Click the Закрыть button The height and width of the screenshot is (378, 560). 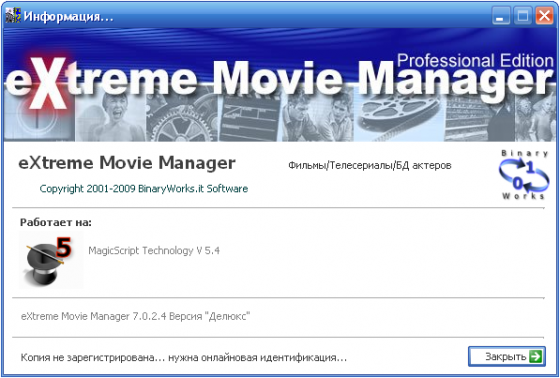(507, 356)
